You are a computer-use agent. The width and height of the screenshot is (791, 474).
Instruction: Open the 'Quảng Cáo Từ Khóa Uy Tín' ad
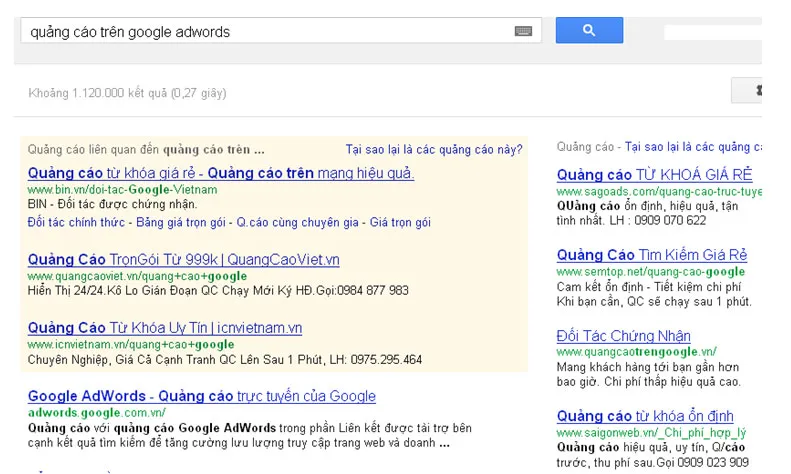pos(165,328)
